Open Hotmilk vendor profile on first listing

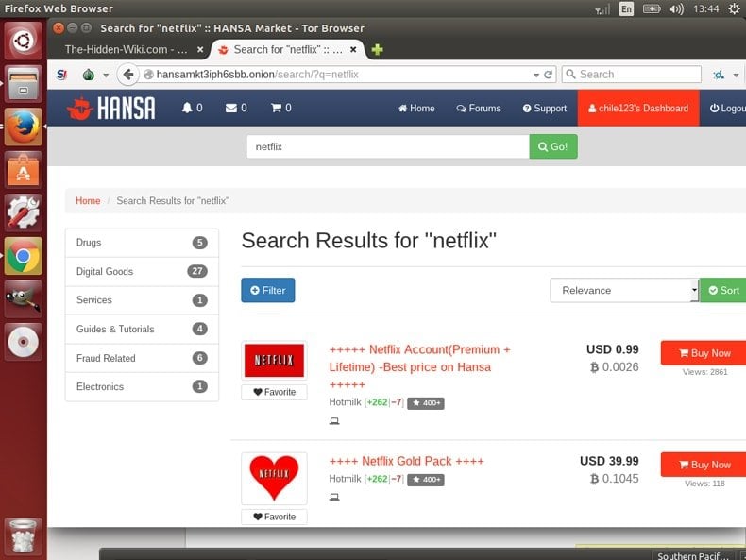pos(345,402)
